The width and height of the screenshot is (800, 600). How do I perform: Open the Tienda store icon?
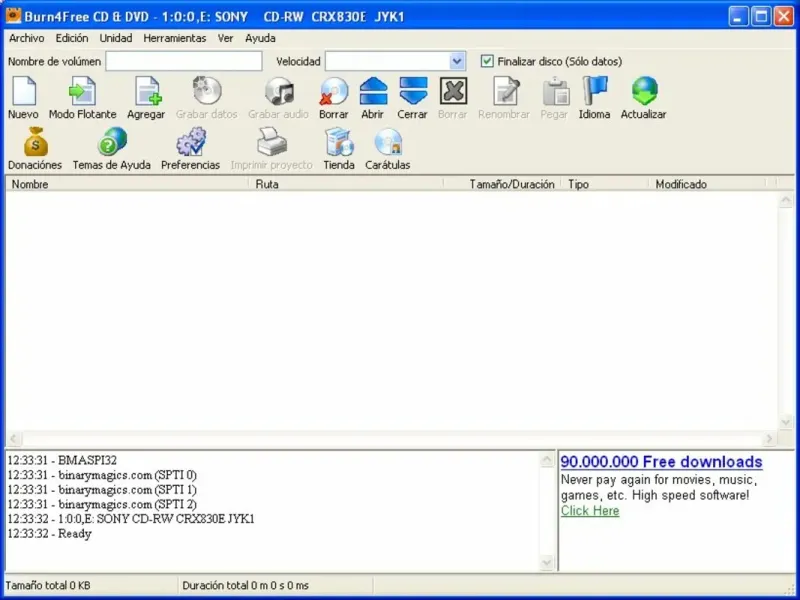click(x=339, y=142)
